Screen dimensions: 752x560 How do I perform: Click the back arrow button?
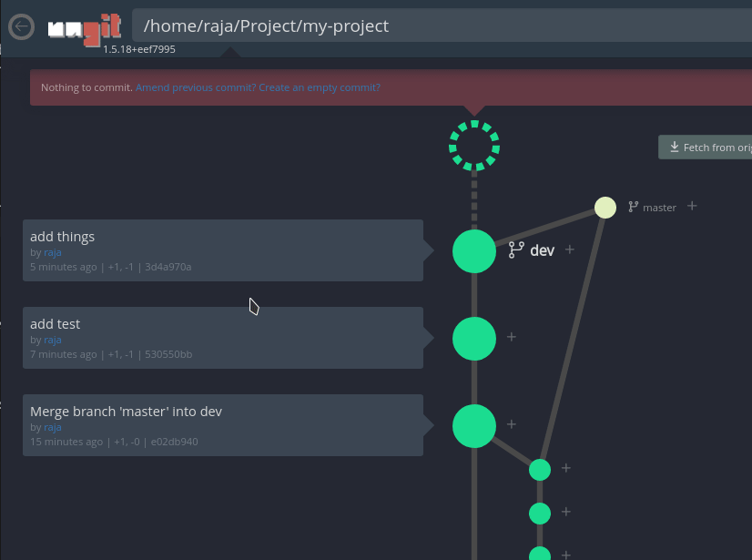[x=21, y=27]
